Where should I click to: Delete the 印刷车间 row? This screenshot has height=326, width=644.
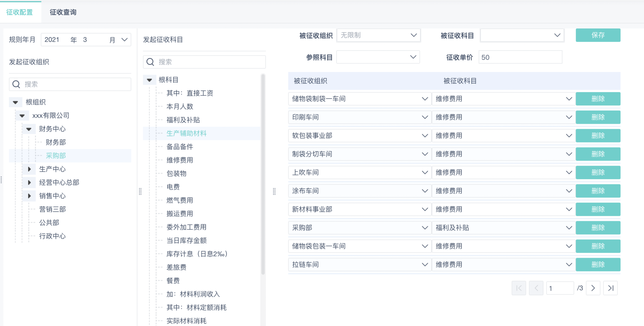pyautogui.click(x=598, y=117)
